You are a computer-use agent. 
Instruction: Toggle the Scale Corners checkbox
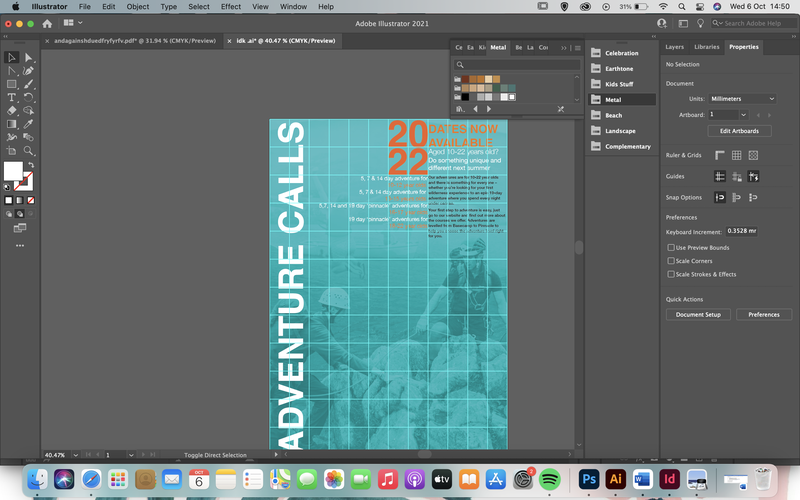pyautogui.click(x=671, y=261)
